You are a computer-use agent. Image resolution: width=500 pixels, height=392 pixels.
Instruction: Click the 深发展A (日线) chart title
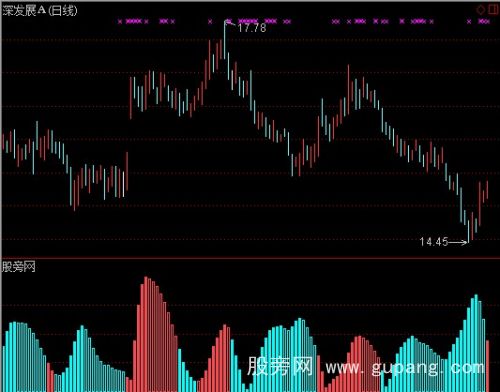point(40,11)
